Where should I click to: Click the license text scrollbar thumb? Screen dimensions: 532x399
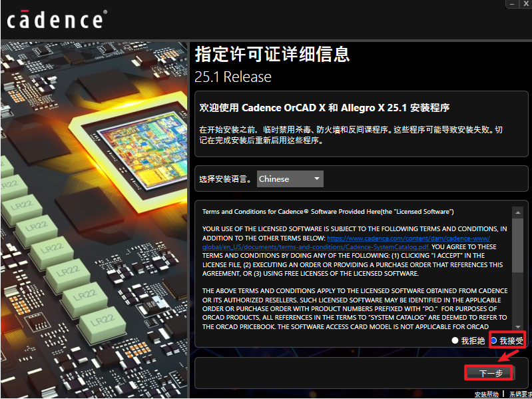517,244
